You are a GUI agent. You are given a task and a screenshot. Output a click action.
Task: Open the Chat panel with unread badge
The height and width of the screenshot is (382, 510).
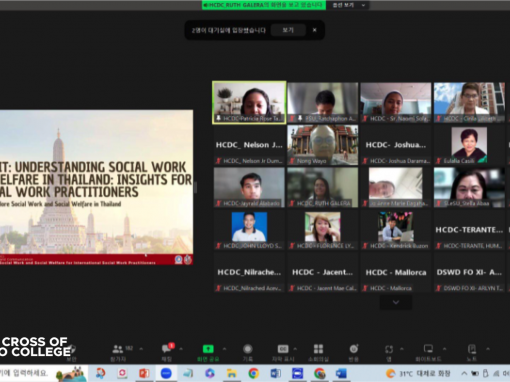(167, 353)
